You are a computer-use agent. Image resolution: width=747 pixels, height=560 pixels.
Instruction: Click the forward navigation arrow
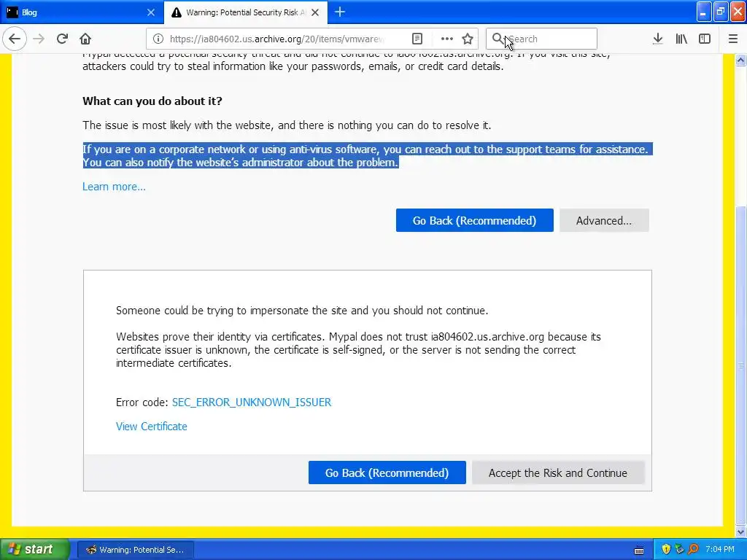click(x=39, y=39)
